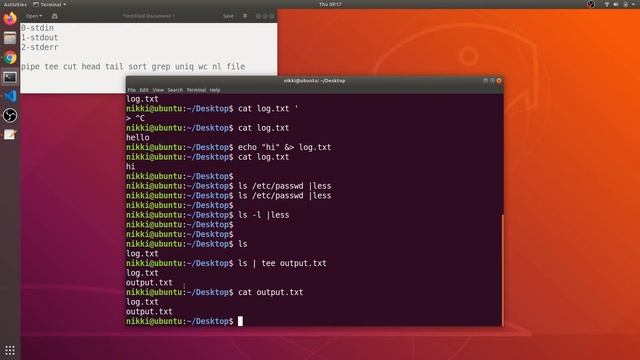
Task: Click the 'ls -l |less' command line
Action: [x=264, y=215]
